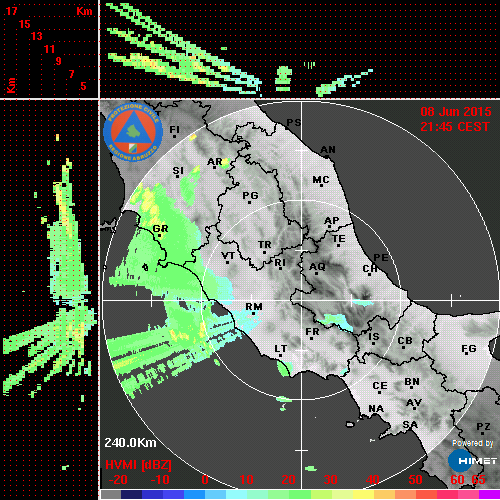Click the FI city label
Viewport: 500px width, 500px height.
point(174,129)
